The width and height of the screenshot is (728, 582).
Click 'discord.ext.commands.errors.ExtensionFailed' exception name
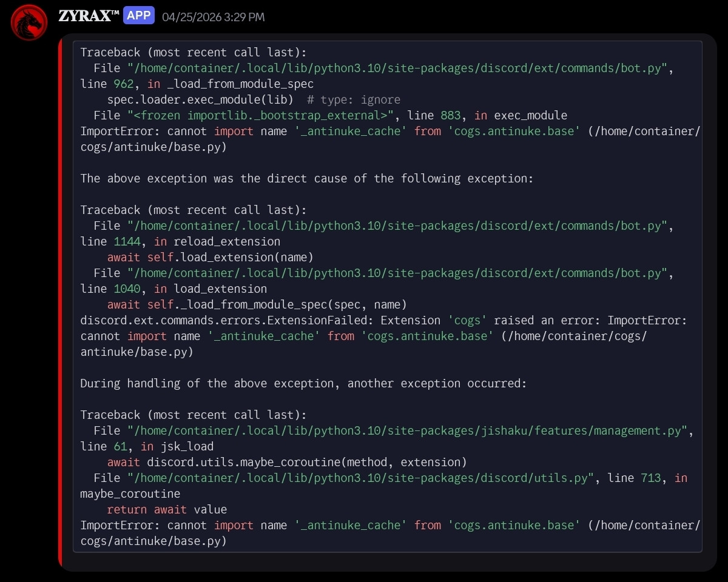(224, 320)
